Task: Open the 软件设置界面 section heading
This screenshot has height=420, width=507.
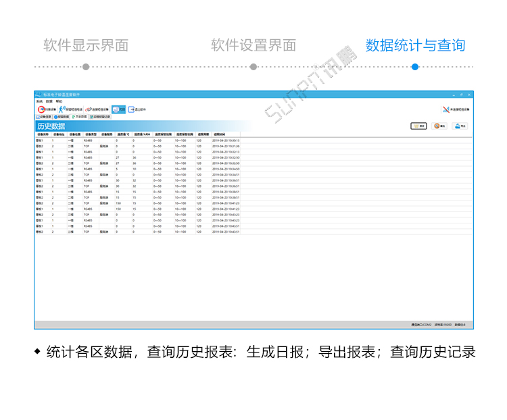Action: [254, 46]
